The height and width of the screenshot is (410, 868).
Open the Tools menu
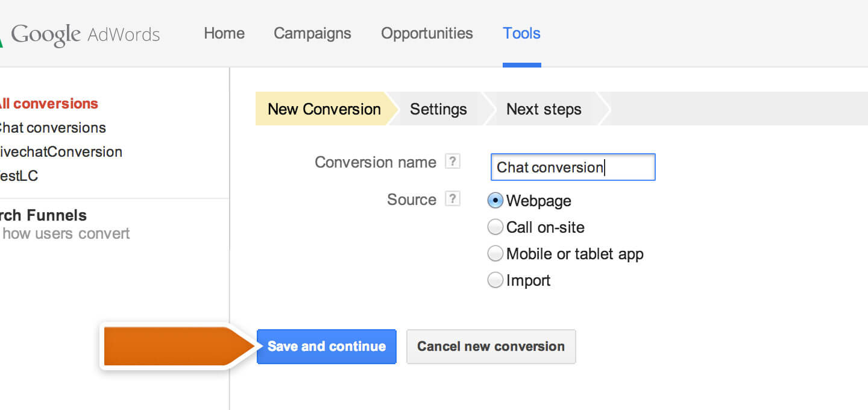click(x=521, y=33)
